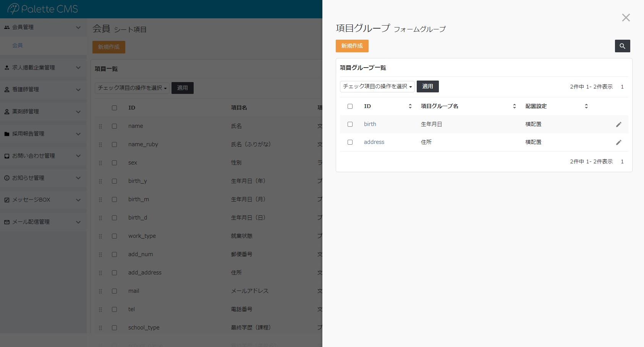Click the 採用報告管理 folder icon
The width and height of the screenshot is (644, 347).
pos(7,134)
